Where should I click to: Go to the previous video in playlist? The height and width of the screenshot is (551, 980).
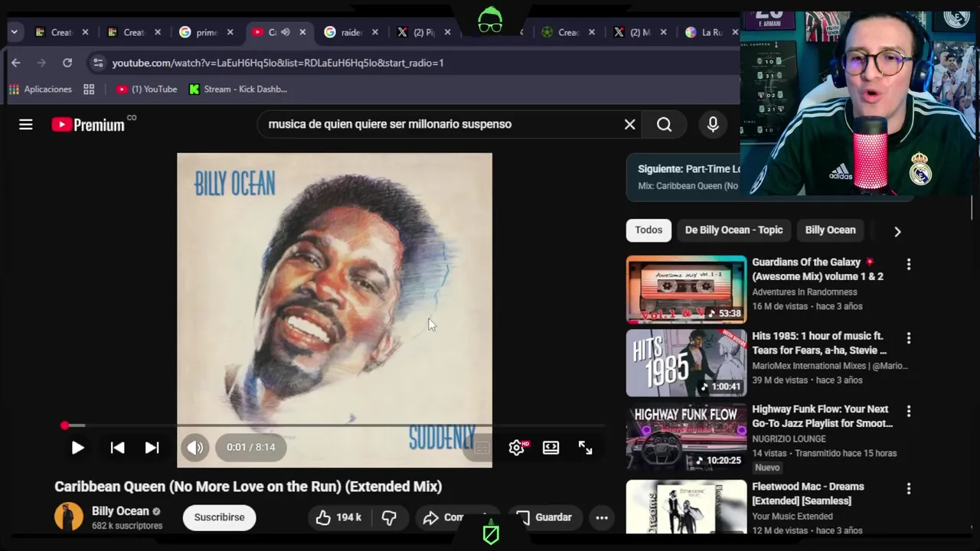[x=117, y=448]
